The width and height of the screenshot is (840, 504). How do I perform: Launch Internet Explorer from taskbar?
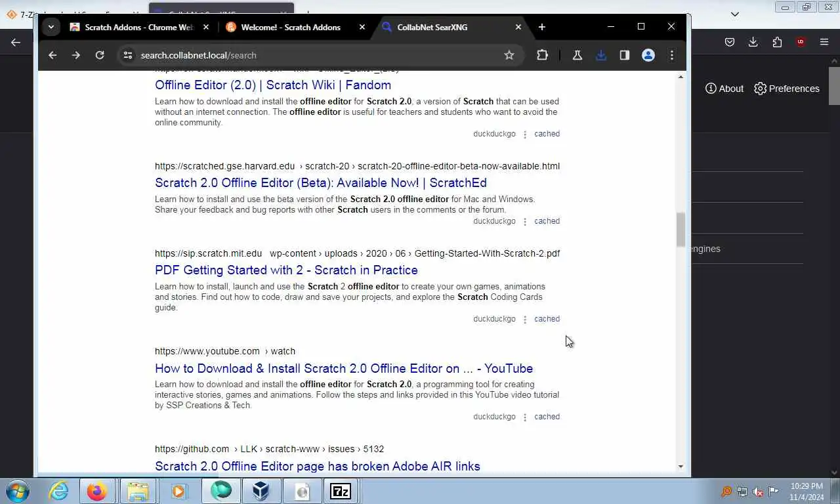click(59, 491)
